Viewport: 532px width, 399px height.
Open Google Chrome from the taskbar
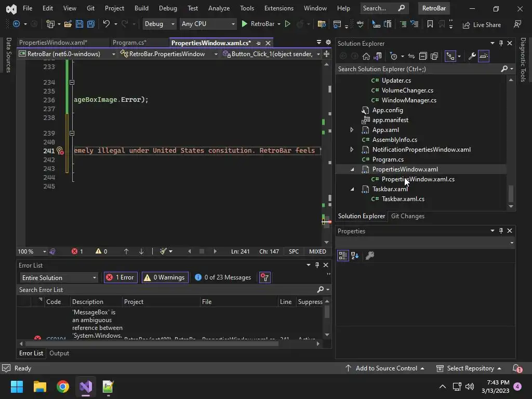[x=63, y=387]
